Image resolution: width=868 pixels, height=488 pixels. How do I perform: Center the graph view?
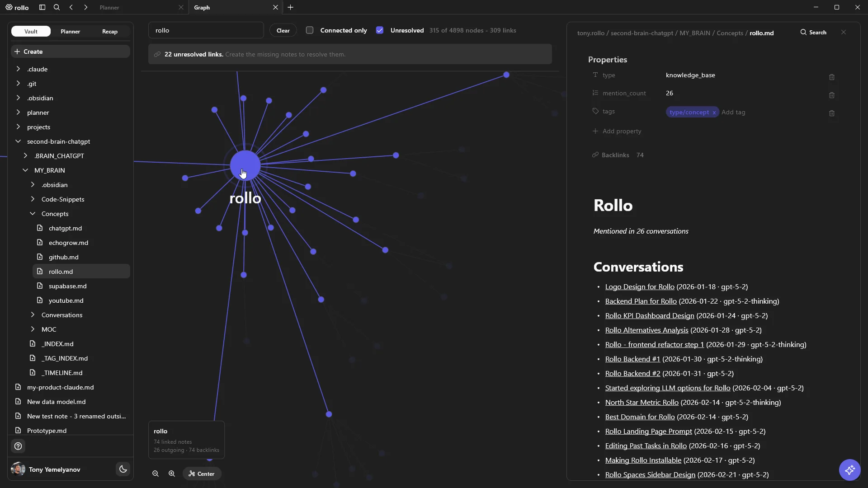pos(202,474)
